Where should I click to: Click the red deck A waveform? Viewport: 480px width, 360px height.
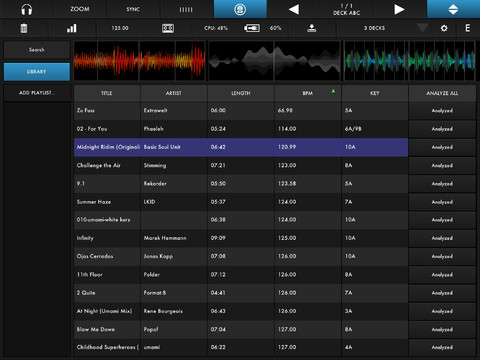pos(139,61)
